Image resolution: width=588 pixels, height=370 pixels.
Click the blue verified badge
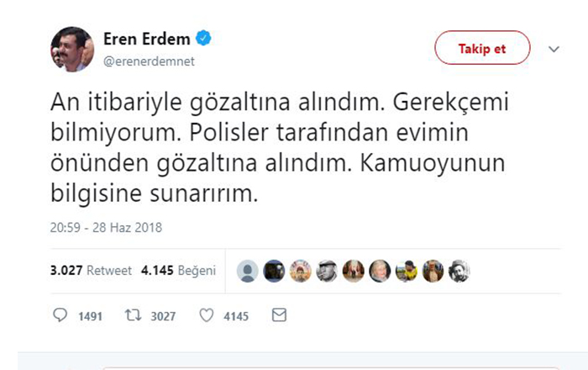[x=203, y=38]
